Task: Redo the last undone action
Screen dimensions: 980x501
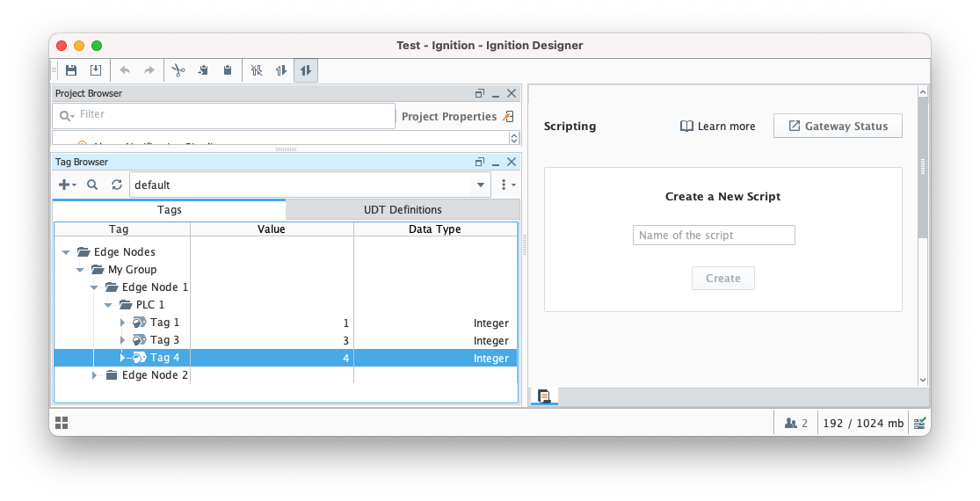Action: tap(149, 70)
